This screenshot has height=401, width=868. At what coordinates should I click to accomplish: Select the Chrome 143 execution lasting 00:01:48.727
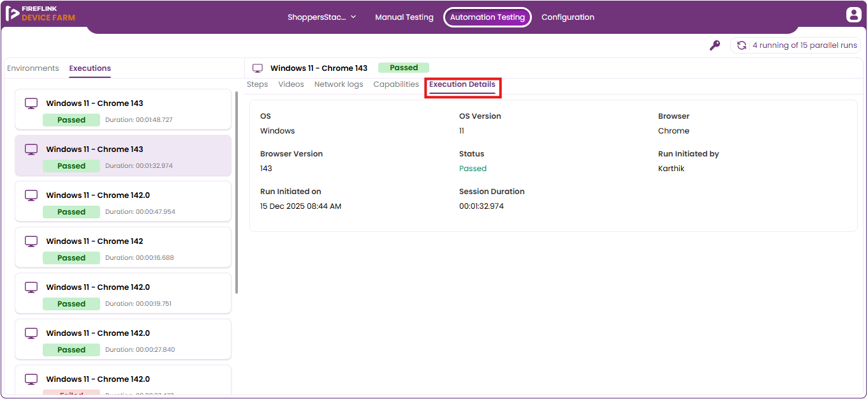coord(123,110)
